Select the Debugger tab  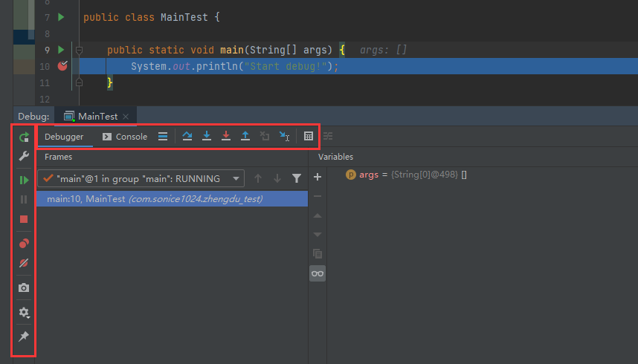(x=64, y=137)
